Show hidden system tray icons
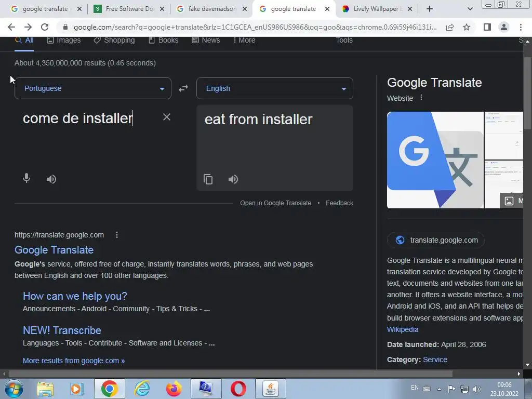Screen dimensions: 532x399 pyautogui.click(x=439, y=389)
